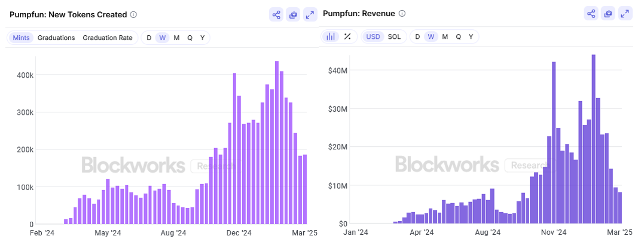The width and height of the screenshot is (644, 245).
Task: Click Feb '24 x-axis label
Action: 42,233
